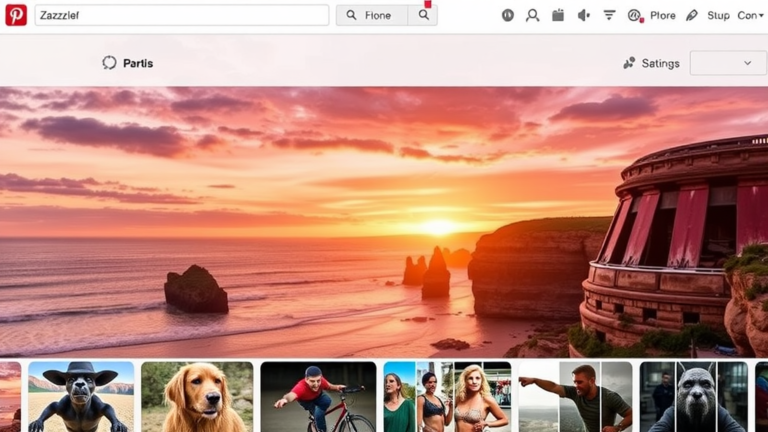Open the Partis tab

(128, 63)
